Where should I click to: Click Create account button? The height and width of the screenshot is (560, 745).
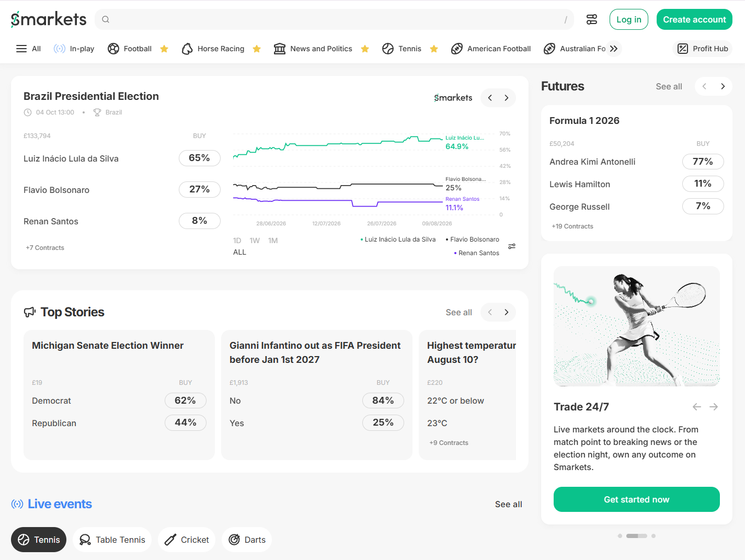pyautogui.click(x=694, y=19)
